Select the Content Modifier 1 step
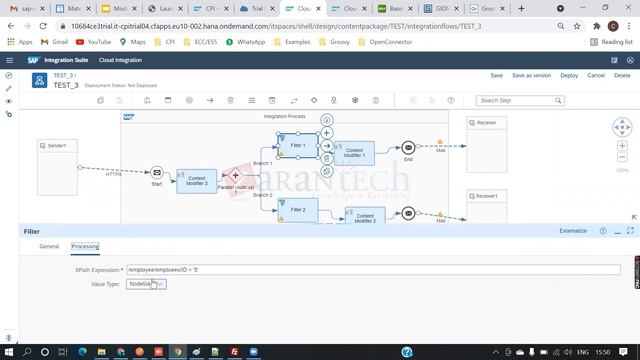 (x=354, y=153)
